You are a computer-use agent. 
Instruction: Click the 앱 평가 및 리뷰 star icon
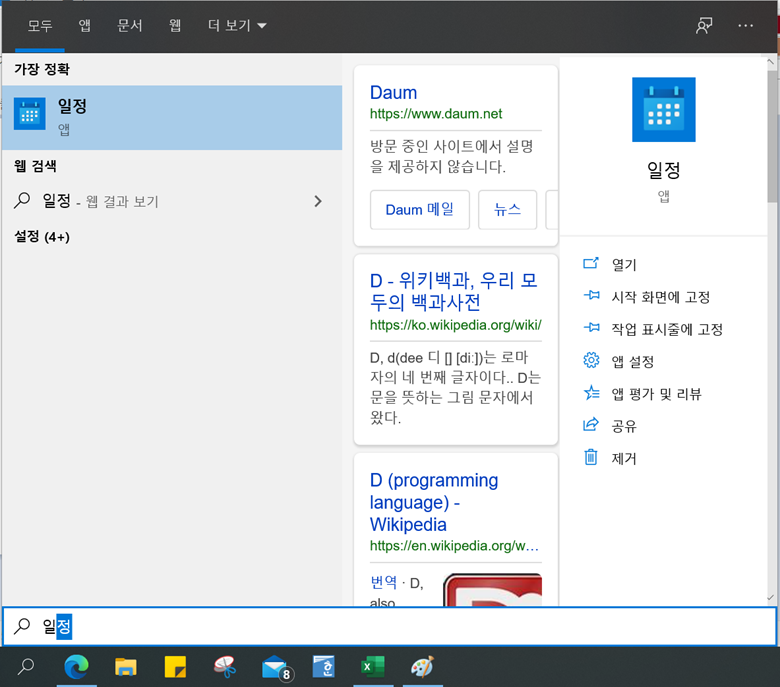pyautogui.click(x=591, y=393)
